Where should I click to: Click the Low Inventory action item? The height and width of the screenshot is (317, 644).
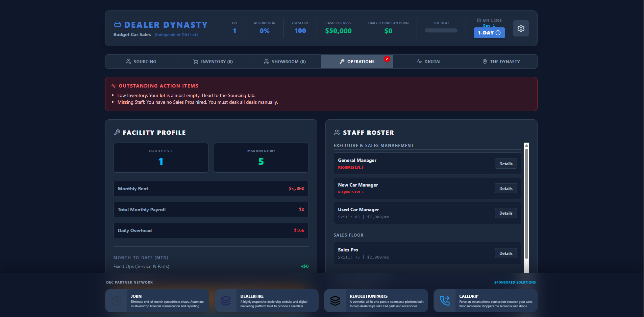(x=186, y=96)
